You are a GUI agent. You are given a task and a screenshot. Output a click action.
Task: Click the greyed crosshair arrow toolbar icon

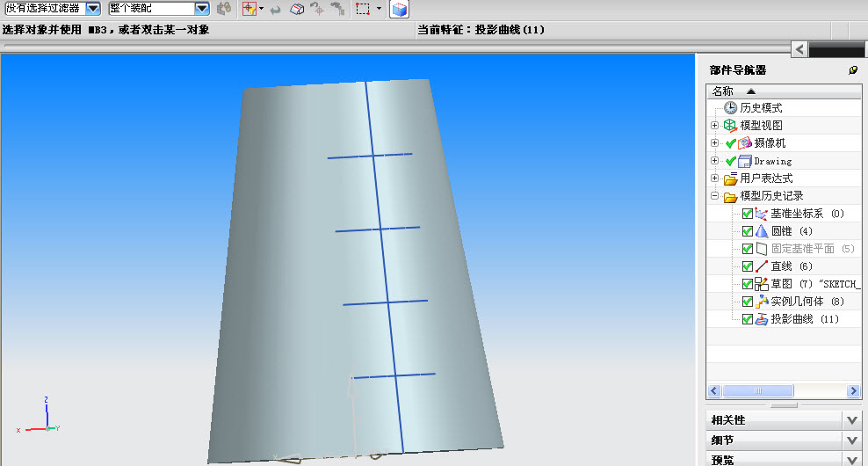tap(318, 8)
